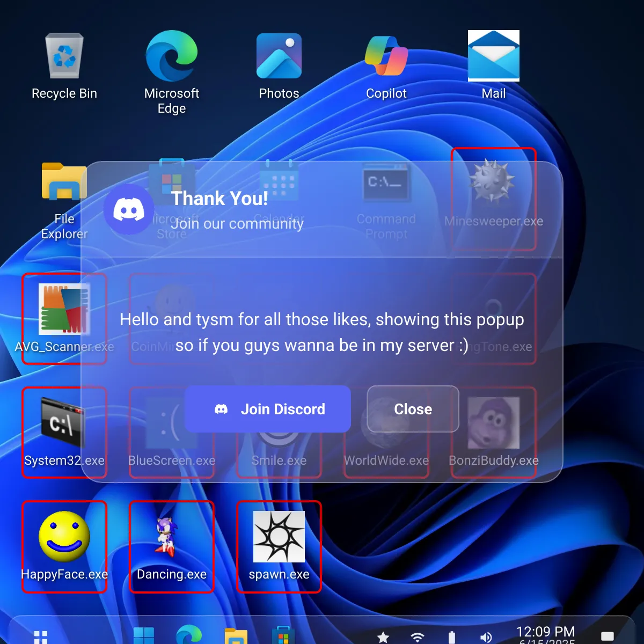Viewport: 644px width, 644px height.
Task: Click the 'Join our community' subtitle
Action: (x=237, y=224)
